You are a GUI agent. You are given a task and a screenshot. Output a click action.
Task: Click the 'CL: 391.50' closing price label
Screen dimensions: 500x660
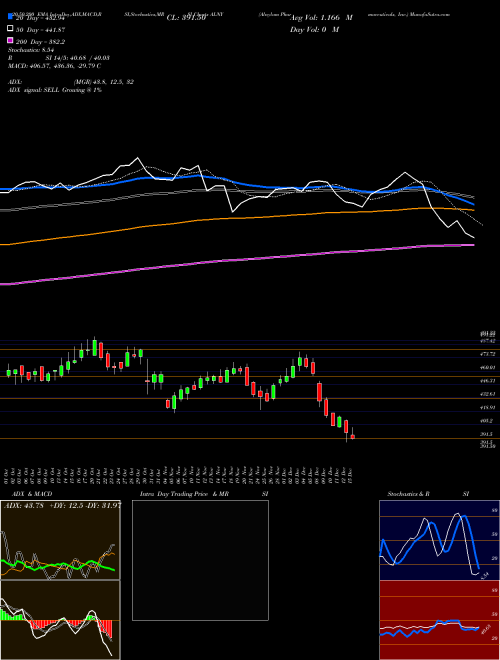(186, 18)
